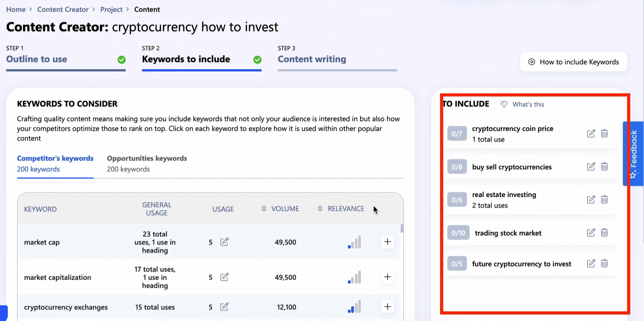Select Competitor's keywords tab
This screenshot has height=321, width=644.
pyautogui.click(x=55, y=164)
